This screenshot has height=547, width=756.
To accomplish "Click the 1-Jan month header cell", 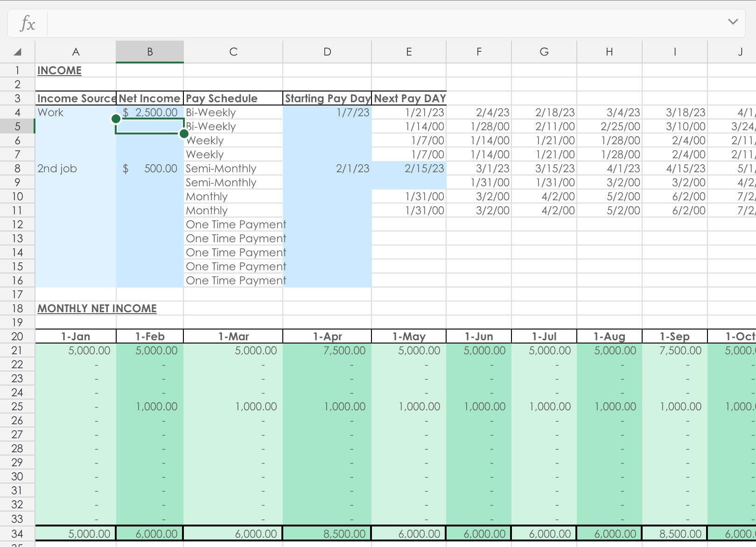I will coord(76,336).
